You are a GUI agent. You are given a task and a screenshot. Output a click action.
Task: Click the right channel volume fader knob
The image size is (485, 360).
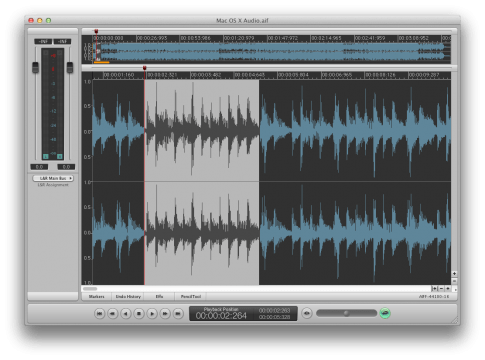pos(70,67)
